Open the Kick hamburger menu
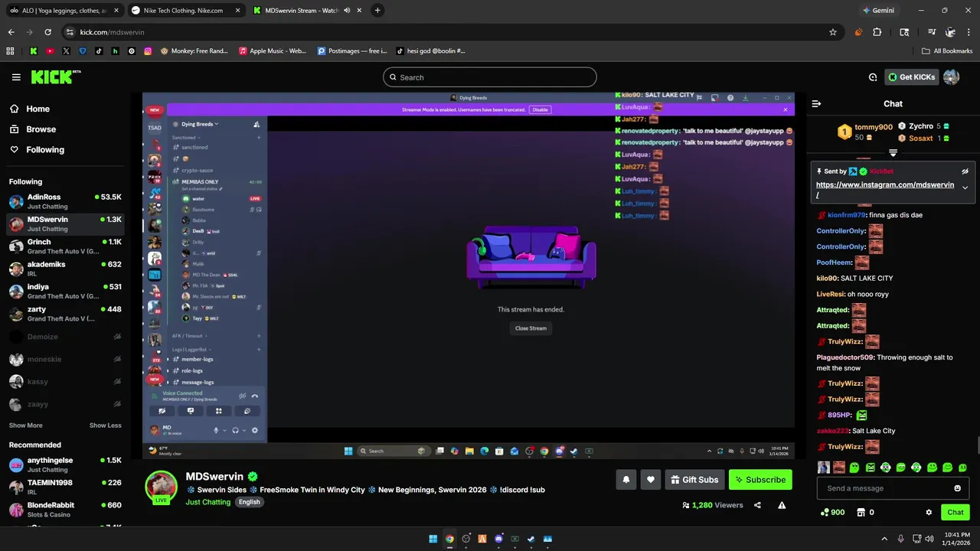 (16, 77)
